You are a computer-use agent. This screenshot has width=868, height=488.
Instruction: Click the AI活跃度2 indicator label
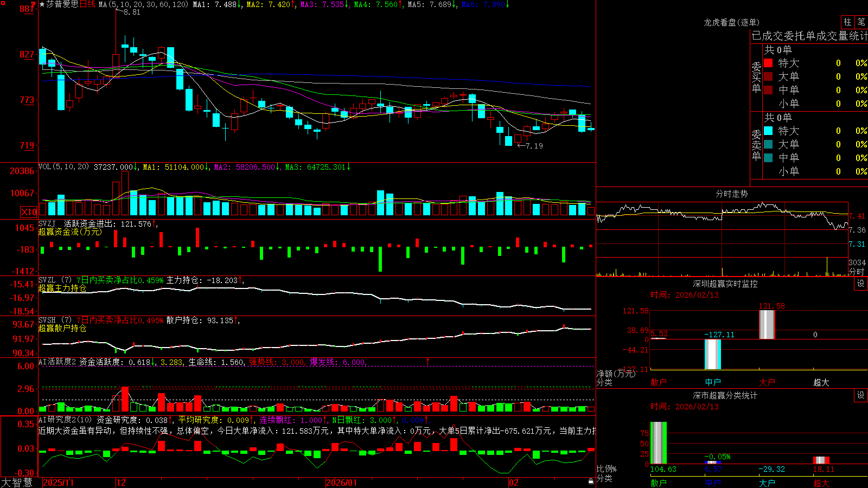point(57,362)
